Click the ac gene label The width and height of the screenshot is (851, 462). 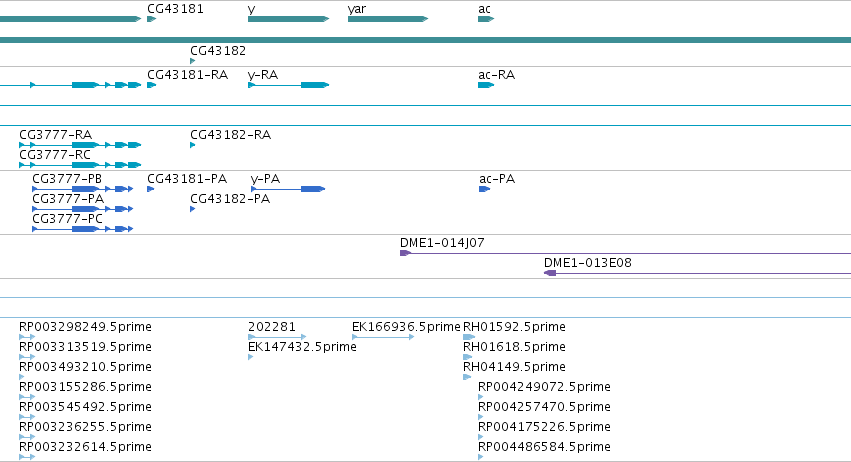point(484,9)
